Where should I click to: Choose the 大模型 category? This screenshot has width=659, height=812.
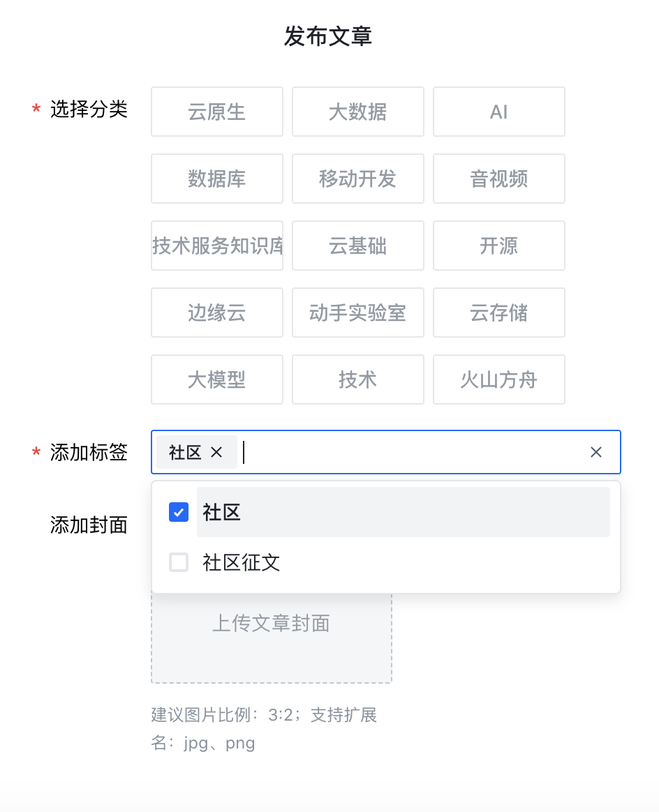click(x=217, y=379)
